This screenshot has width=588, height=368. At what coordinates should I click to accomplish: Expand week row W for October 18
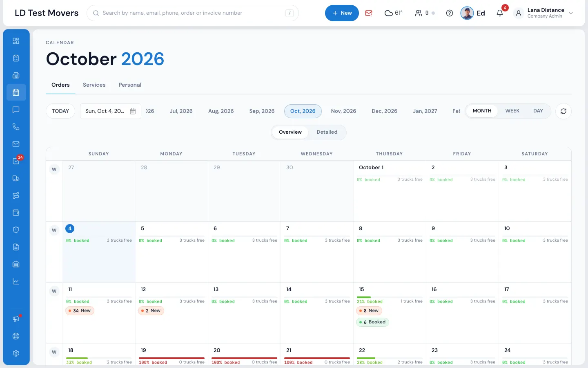pos(54,352)
